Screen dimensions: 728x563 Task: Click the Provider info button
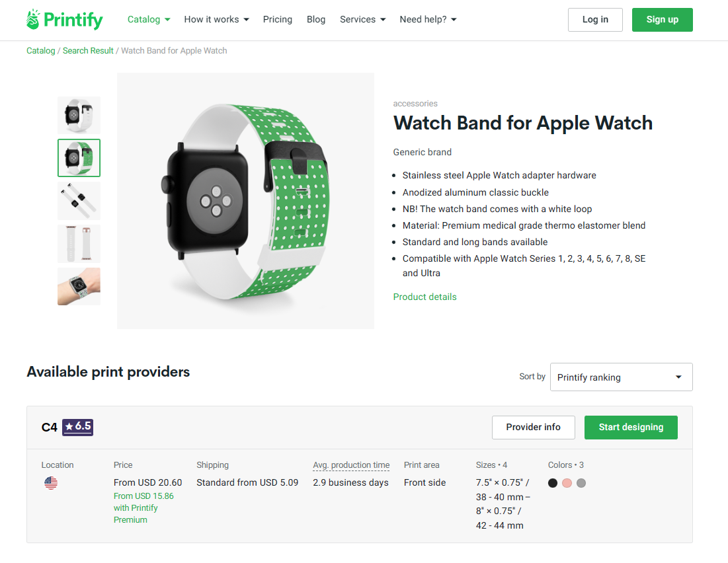click(534, 427)
